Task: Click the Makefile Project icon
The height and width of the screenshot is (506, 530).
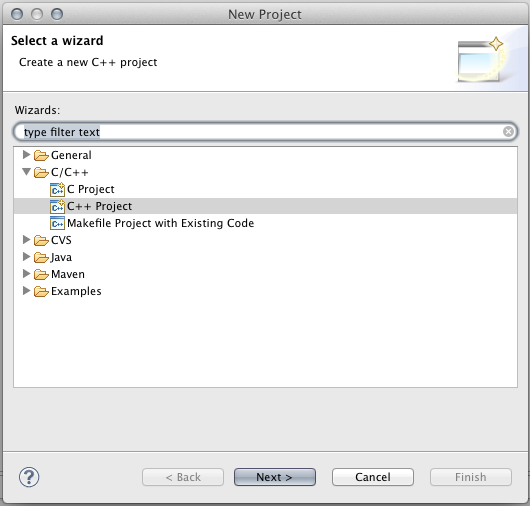Action: click(x=57, y=223)
